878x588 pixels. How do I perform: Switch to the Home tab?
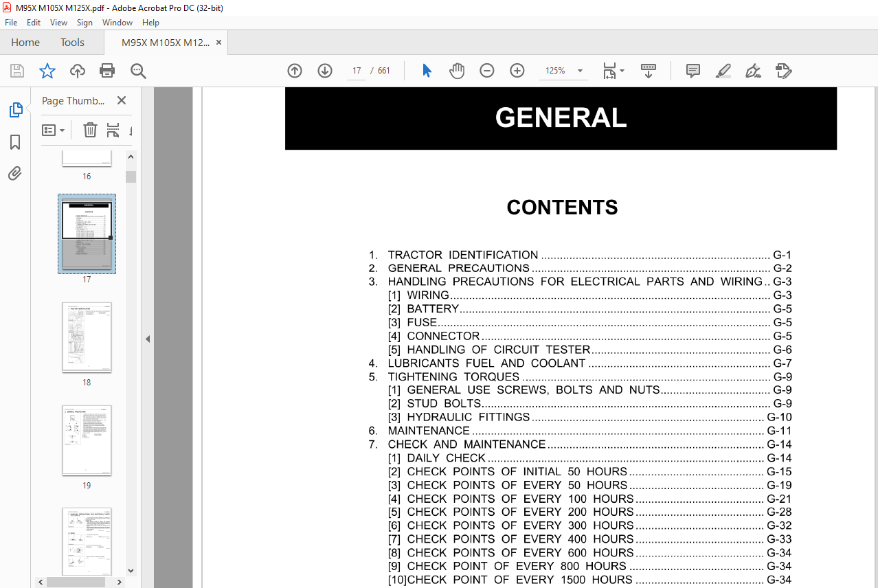25,43
